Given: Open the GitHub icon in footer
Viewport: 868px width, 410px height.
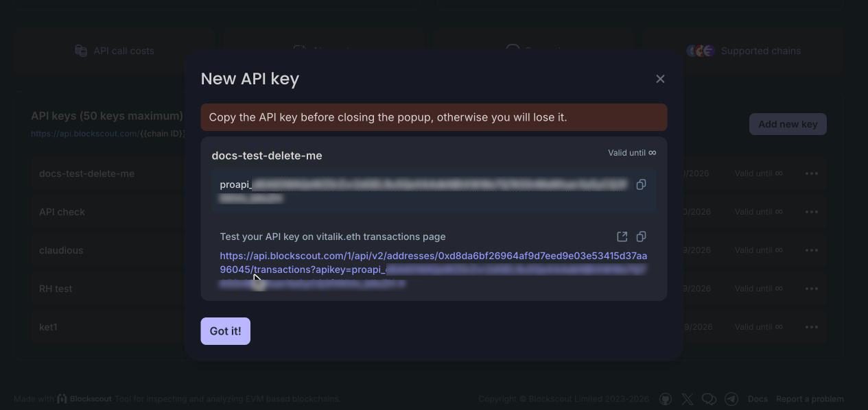Looking at the screenshot, I should pyautogui.click(x=665, y=399).
